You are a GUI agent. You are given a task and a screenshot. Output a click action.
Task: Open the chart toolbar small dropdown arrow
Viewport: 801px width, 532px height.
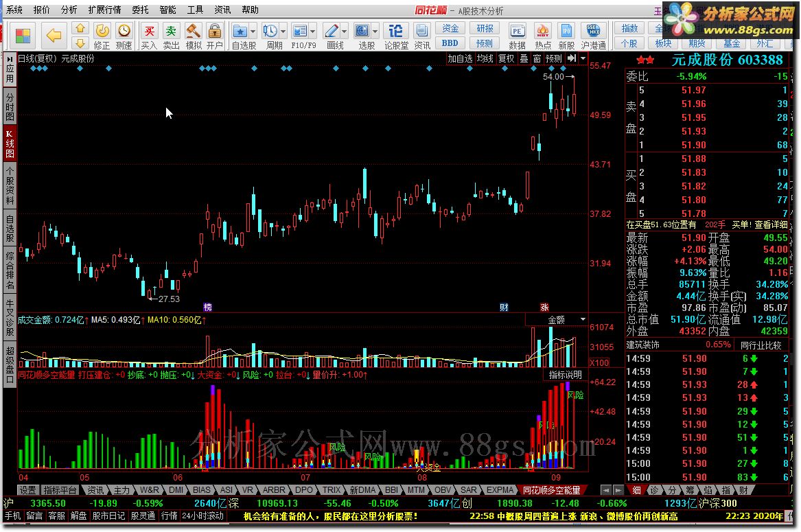pyautogui.click(x=583, y=58)
